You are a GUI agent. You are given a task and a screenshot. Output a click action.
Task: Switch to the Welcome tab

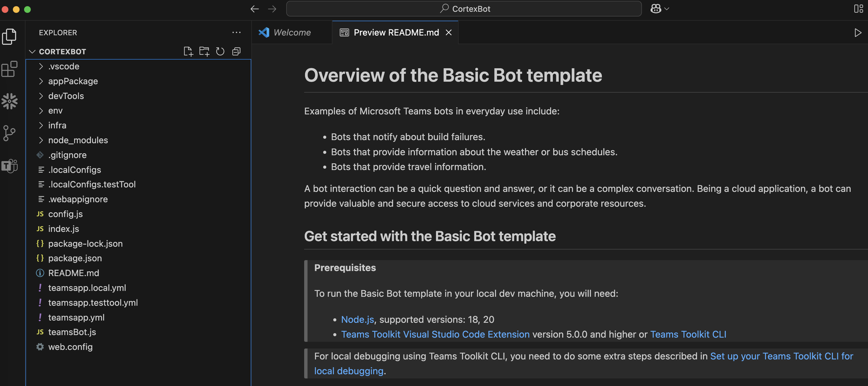(x=292, y=32)
